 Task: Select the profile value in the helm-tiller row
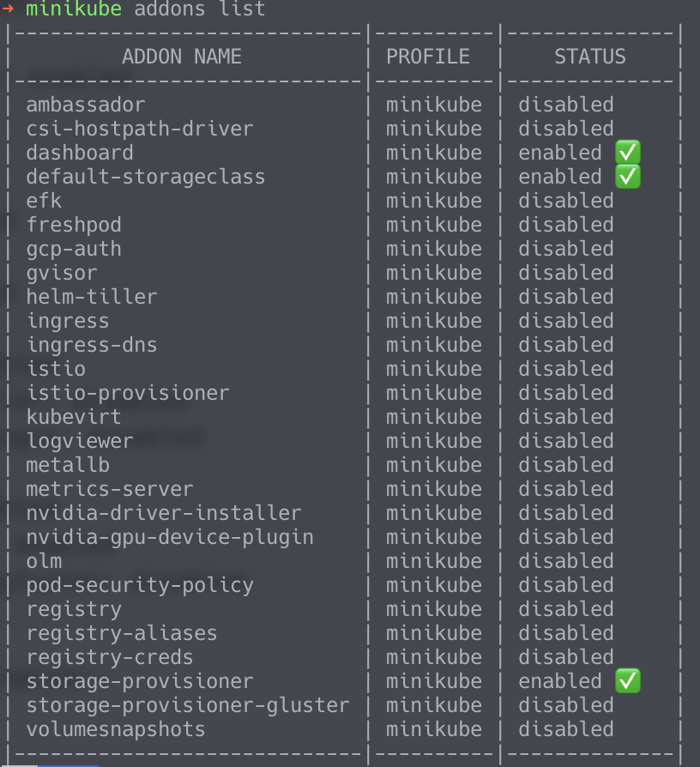(x=434, y=297)
